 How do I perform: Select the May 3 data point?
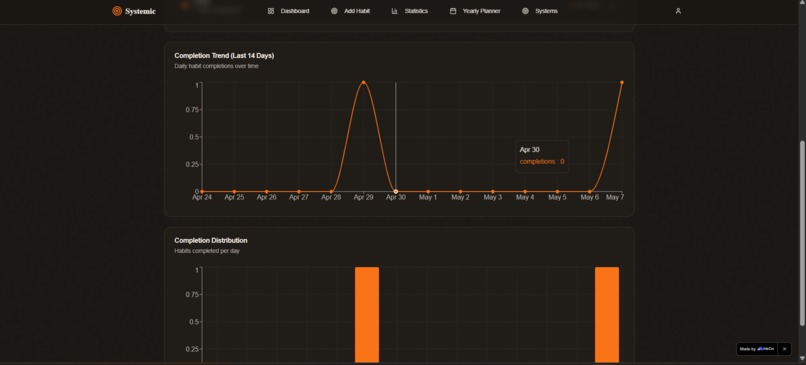tap(492, 191)
